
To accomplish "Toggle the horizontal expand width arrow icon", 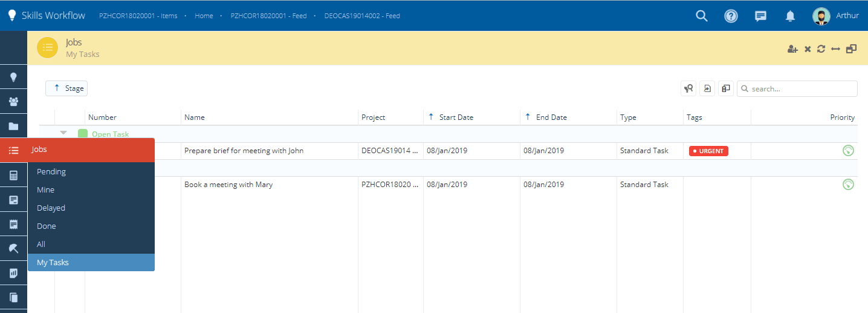I will (835, 49).
